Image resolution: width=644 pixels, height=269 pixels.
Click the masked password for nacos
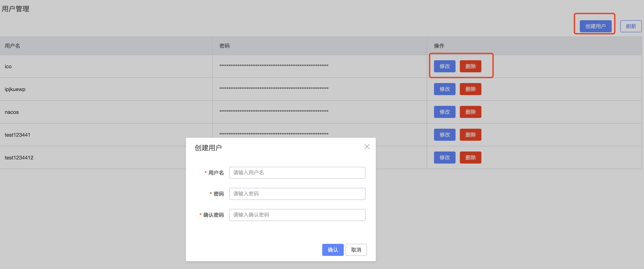[274, 111]
